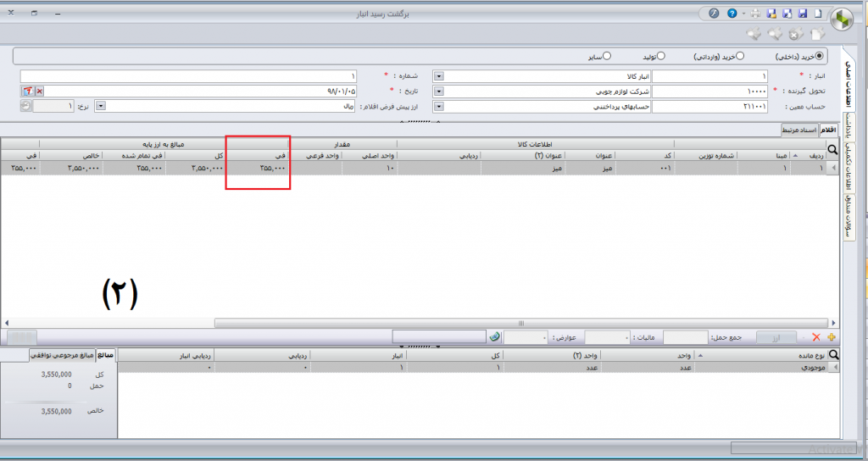This screenshot has height=461, width=868.
Task: Select the تولید radio button
Action: pos(661,56)
